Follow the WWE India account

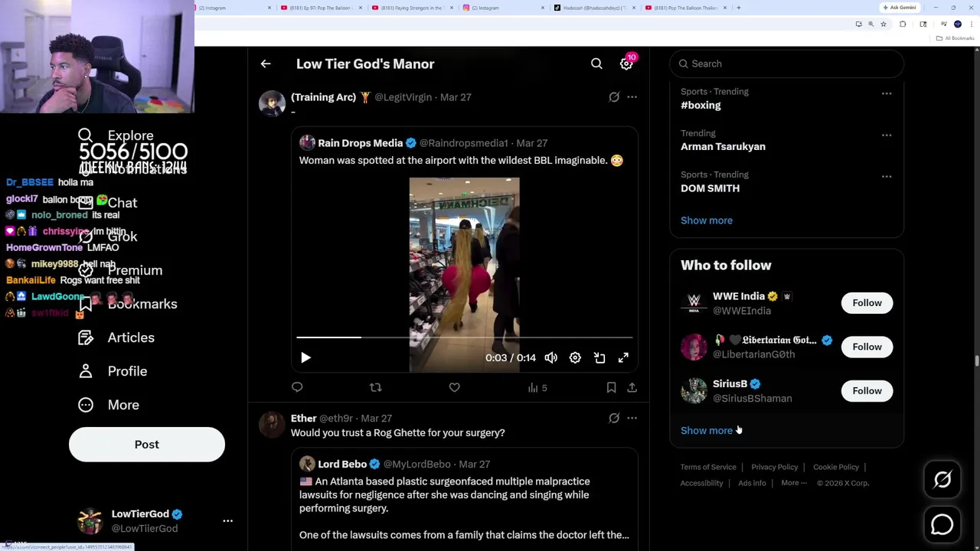pyautogui.click(x=867, y=303)
